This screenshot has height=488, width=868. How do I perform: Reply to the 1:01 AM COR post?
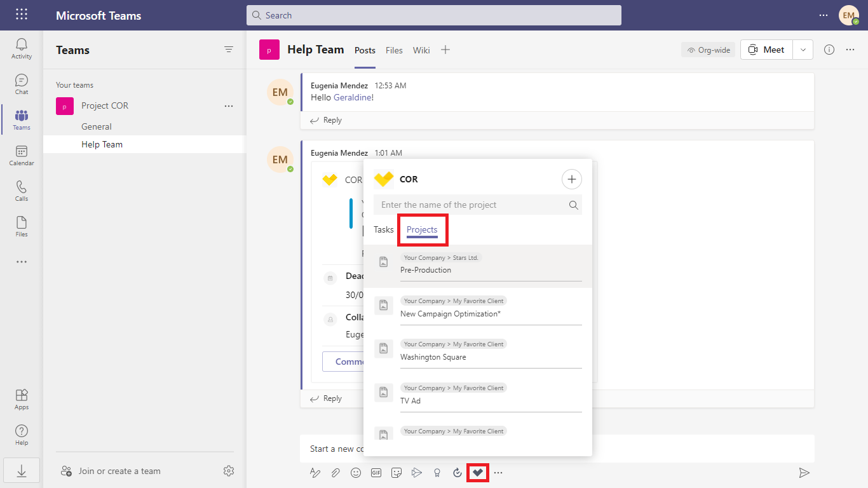pos(326,398)
